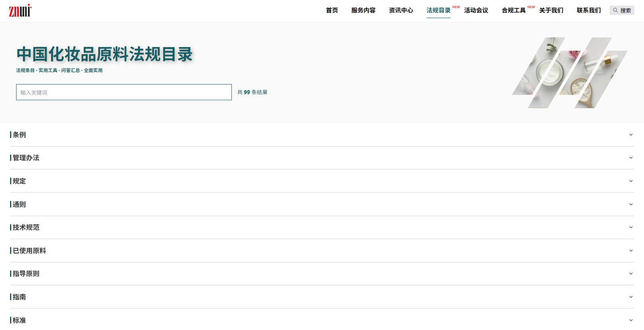This screenshot has width=644, height=330.
Task: Go to 资讯中心 page
Action: click(x=400, y=10)
